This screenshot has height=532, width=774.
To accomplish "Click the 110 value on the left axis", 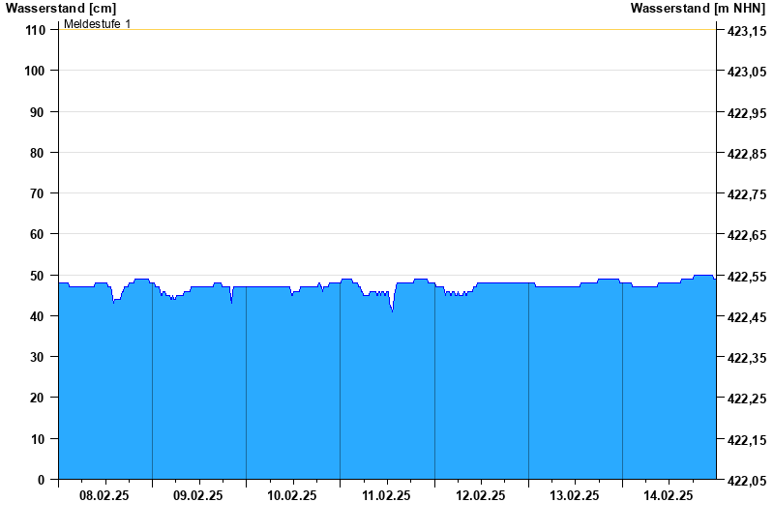I will [36, 30].
